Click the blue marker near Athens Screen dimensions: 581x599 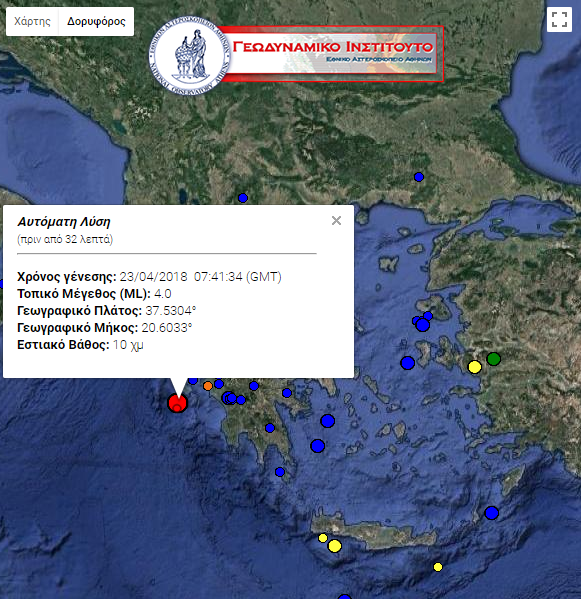pyautogui.click(x=287, y=393)
